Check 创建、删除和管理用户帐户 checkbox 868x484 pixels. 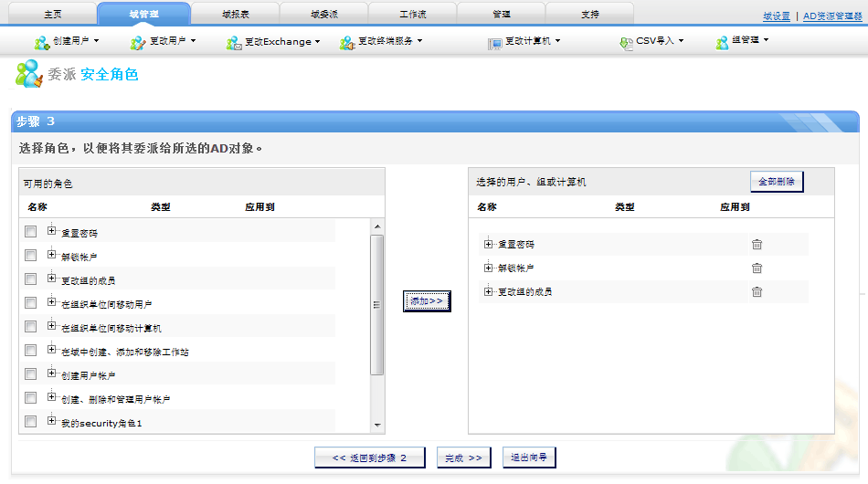tap(30, 398)
